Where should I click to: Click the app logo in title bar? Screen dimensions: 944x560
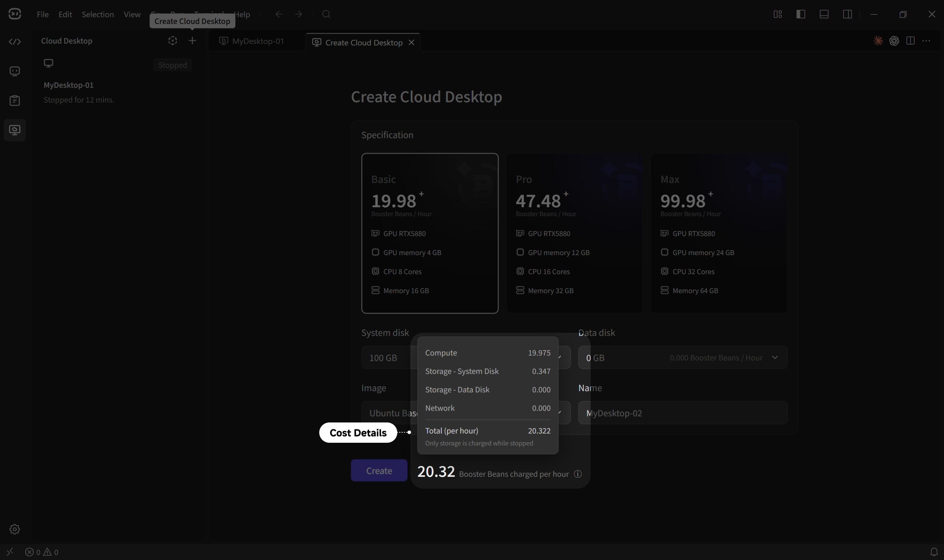click(x=15, y=14)
